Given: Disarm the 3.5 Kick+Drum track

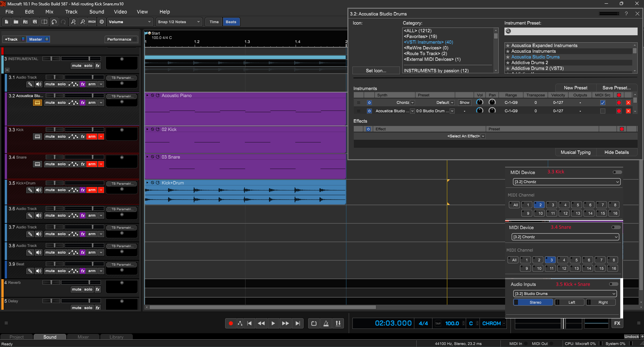Looking at the screenshot, I should 92,190.
